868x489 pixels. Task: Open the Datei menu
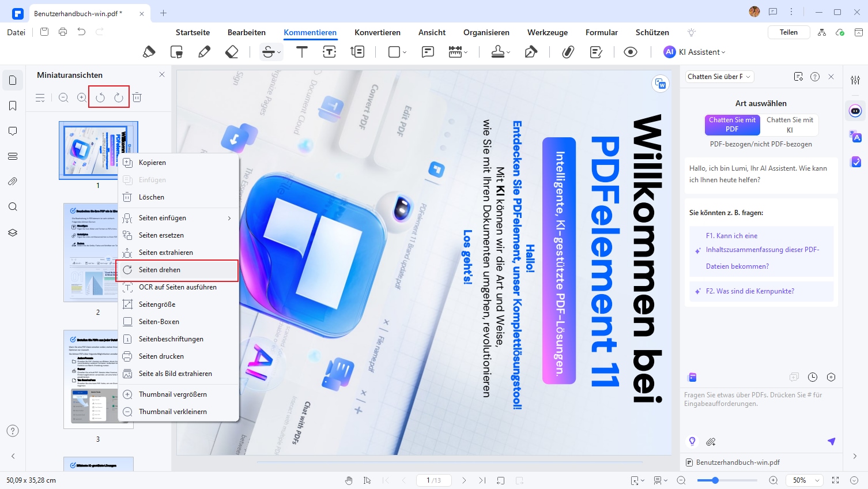point(16,32)
